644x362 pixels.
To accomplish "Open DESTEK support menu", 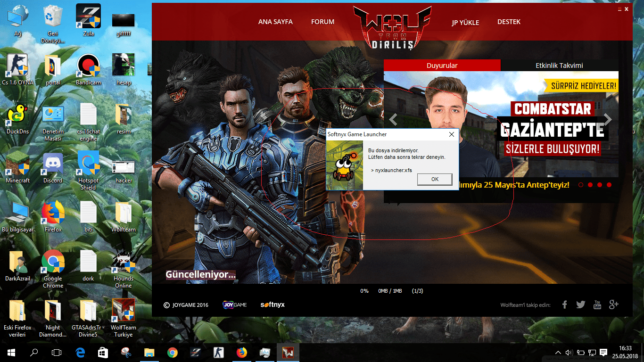I will click(509, 22).
